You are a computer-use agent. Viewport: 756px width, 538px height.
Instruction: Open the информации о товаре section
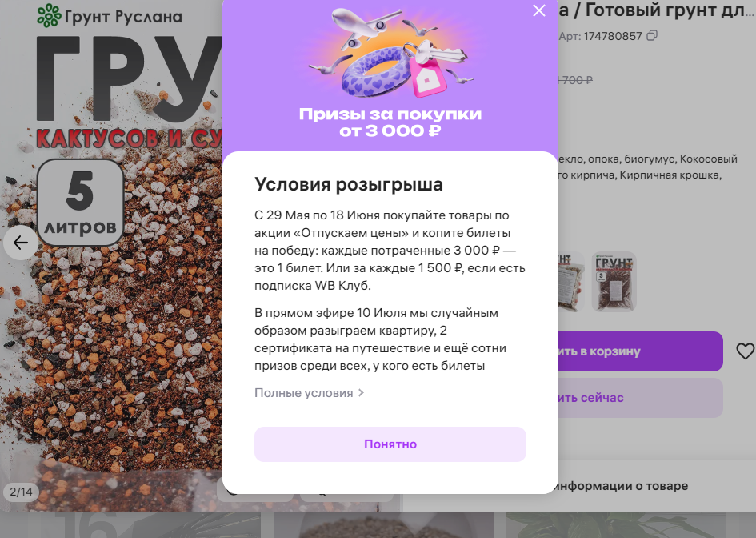[622, 486]
